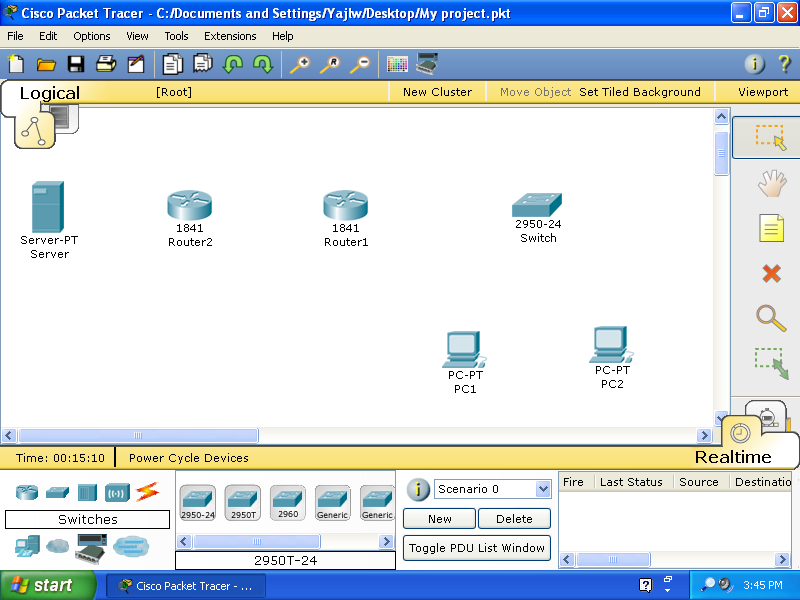
Task: Open the Windows start button
Action: (48, 585)
